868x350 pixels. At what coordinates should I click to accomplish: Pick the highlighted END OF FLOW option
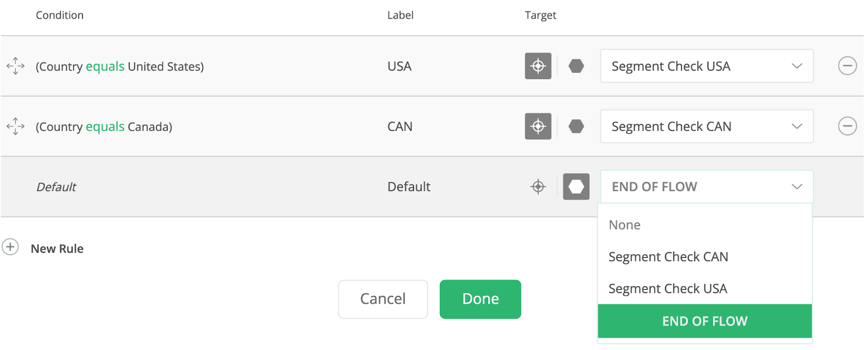point(705,321)
